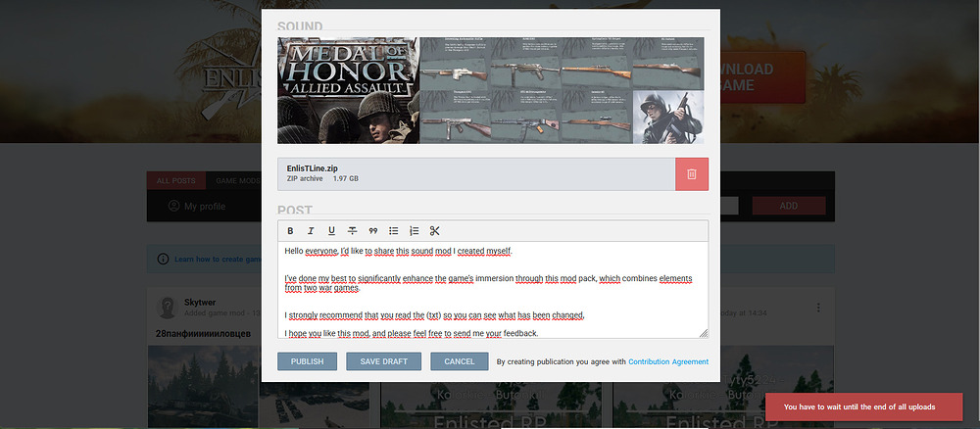980x429 pixels.
Task: Toggle bold formatting in post editor
Action: (290, 231)
